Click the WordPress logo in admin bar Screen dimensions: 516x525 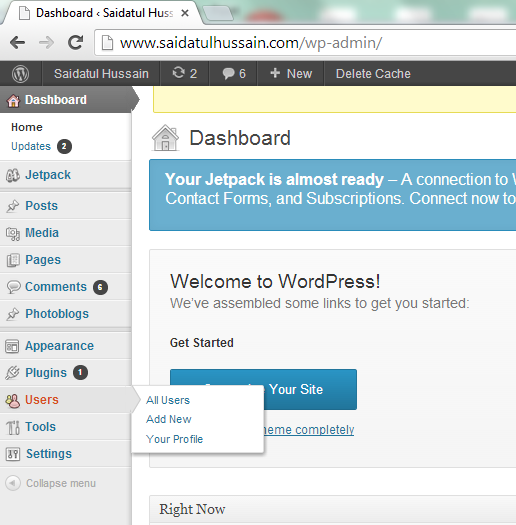click(20, 74)
